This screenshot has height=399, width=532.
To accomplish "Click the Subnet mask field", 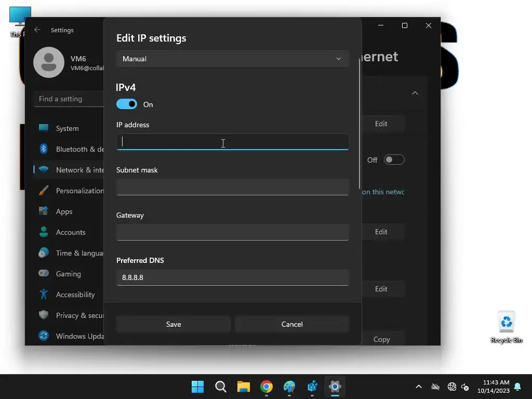I will click(x=232, y=187).
